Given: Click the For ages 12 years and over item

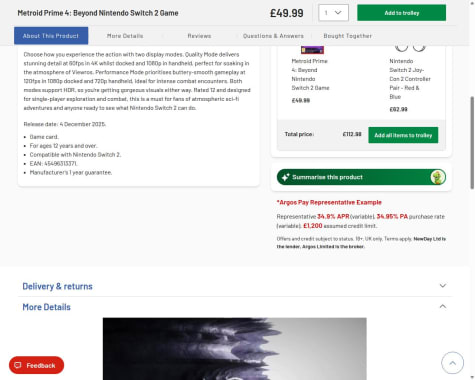Looking at the screenshot, I should click(x=63, y=146).
